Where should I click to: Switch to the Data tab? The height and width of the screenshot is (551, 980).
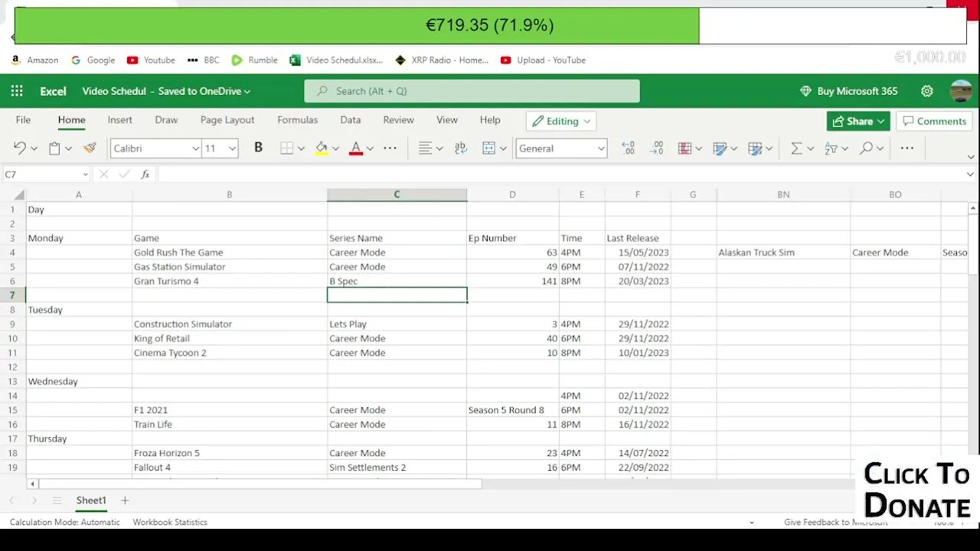[x=351, y=120]
